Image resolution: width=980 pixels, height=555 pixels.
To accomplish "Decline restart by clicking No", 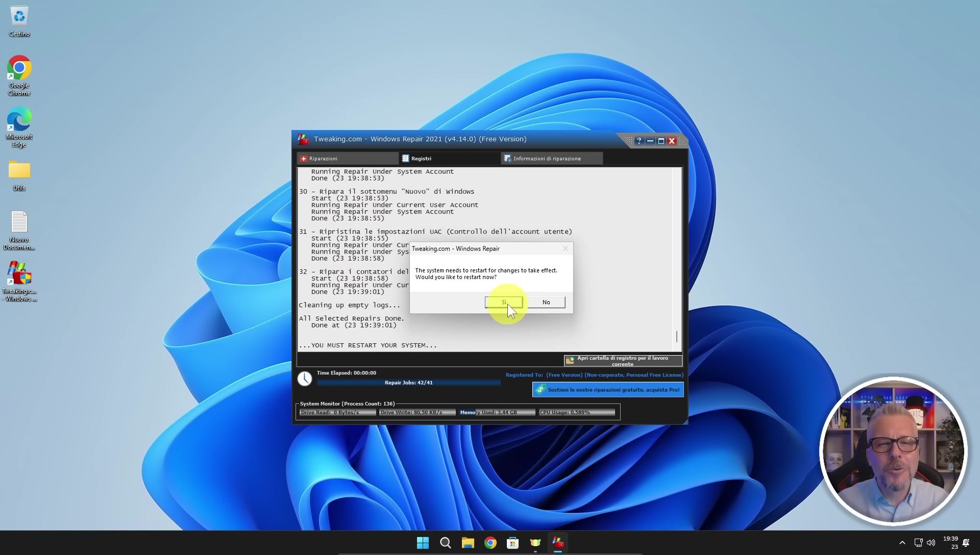I will pyautogui.click(x=546, y=302).
